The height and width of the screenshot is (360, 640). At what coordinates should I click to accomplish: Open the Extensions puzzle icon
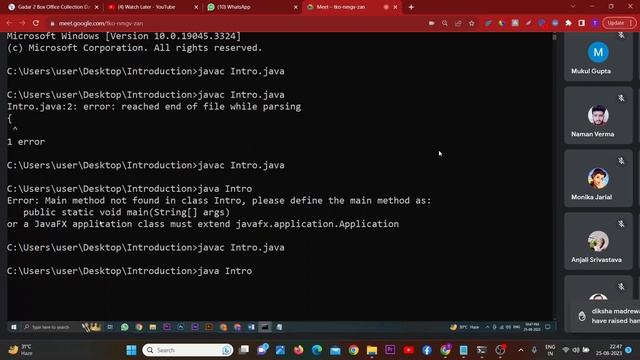(568, 23)
